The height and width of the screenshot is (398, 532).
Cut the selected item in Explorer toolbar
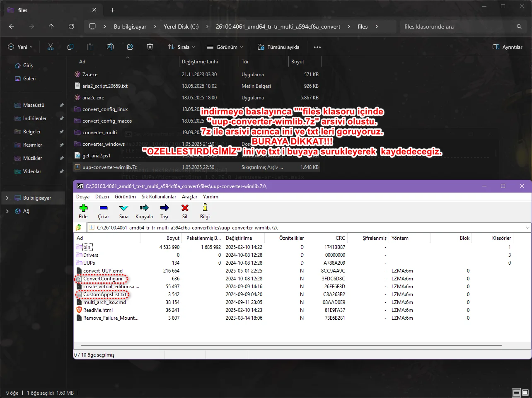point(51,47)
